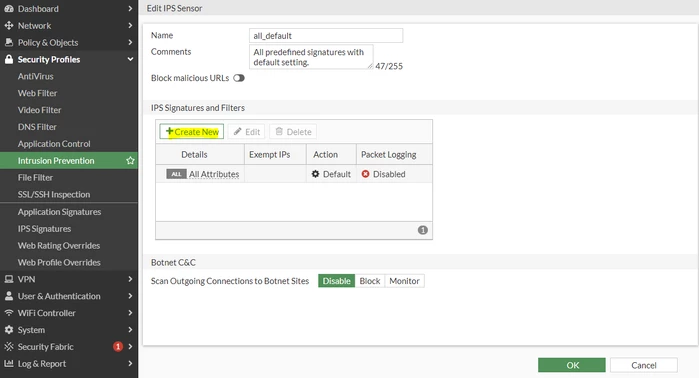Click the System gear icon

click(9, 330)
